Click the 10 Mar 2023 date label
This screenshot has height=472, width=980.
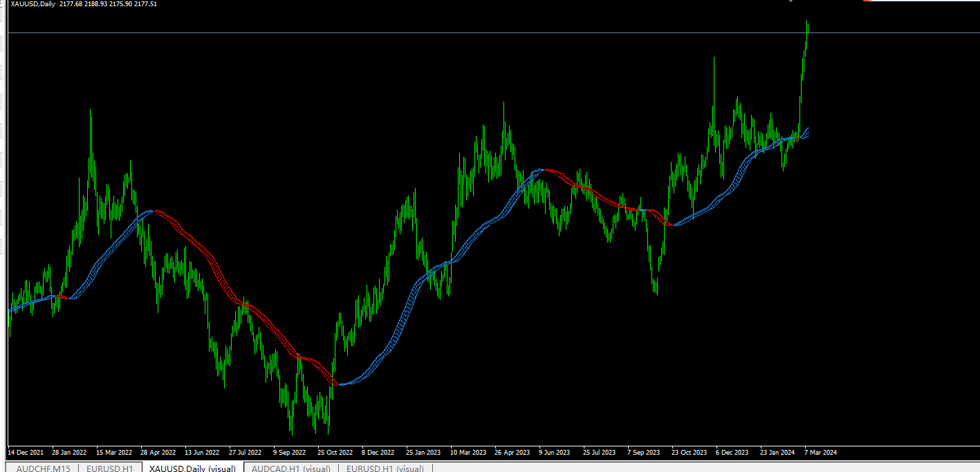tap(468, 453)
